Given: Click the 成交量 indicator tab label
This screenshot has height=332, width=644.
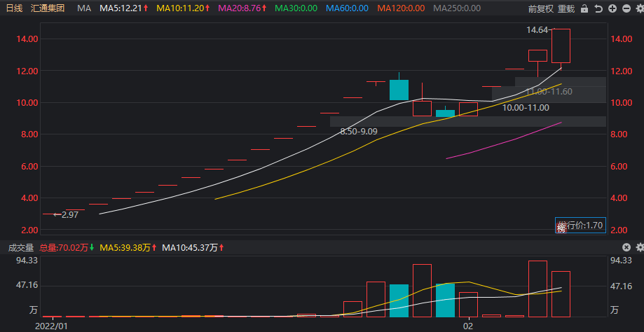Looking at the screenshot, I should (20, 247).
